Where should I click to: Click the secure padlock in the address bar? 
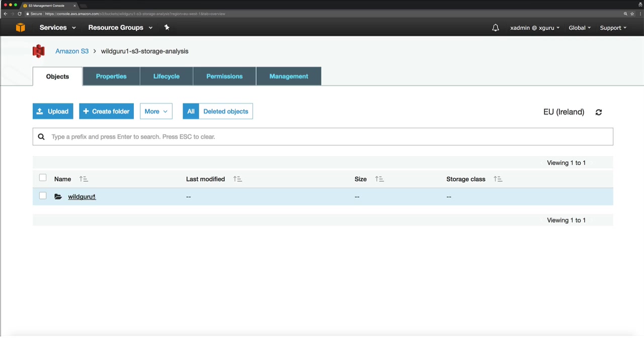click(x=27, y=14)
